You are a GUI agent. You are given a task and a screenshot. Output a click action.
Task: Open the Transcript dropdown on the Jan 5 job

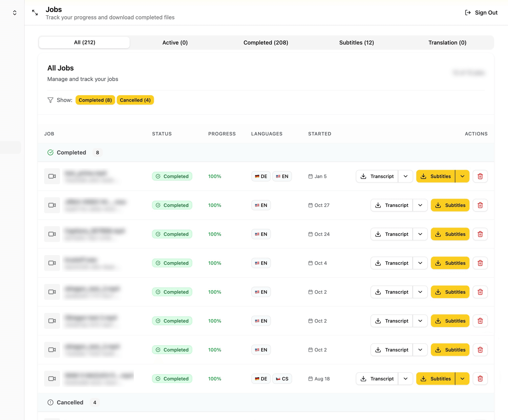coord(405,176)
